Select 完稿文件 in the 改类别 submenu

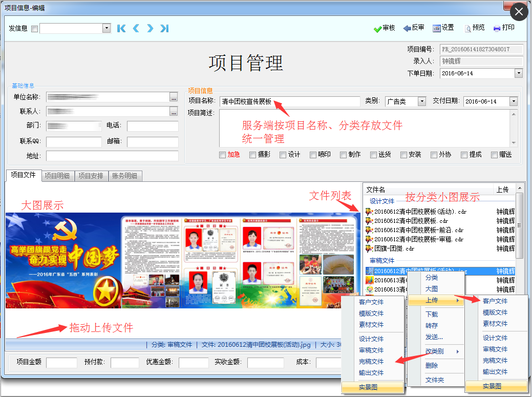click(373, 362)
